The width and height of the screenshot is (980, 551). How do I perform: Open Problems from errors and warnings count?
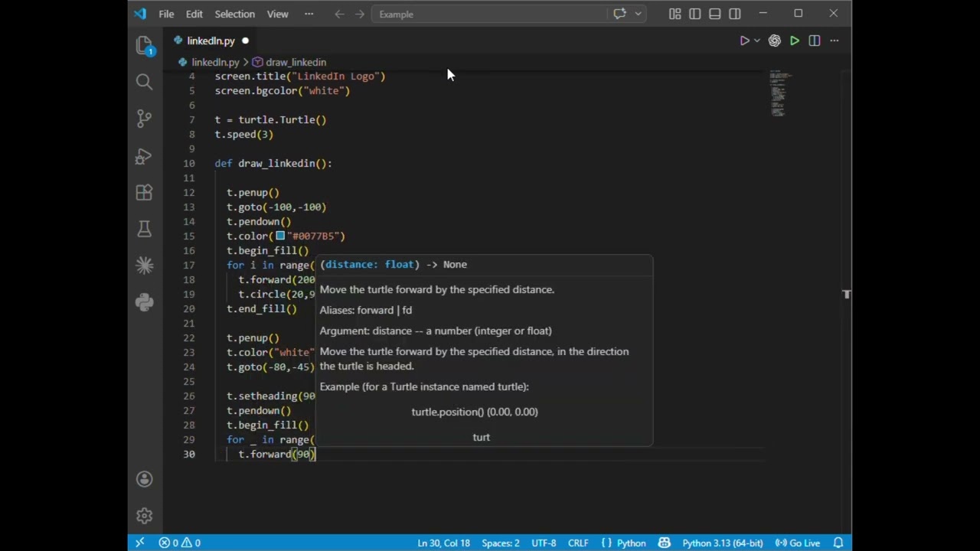tap(180, 543)
